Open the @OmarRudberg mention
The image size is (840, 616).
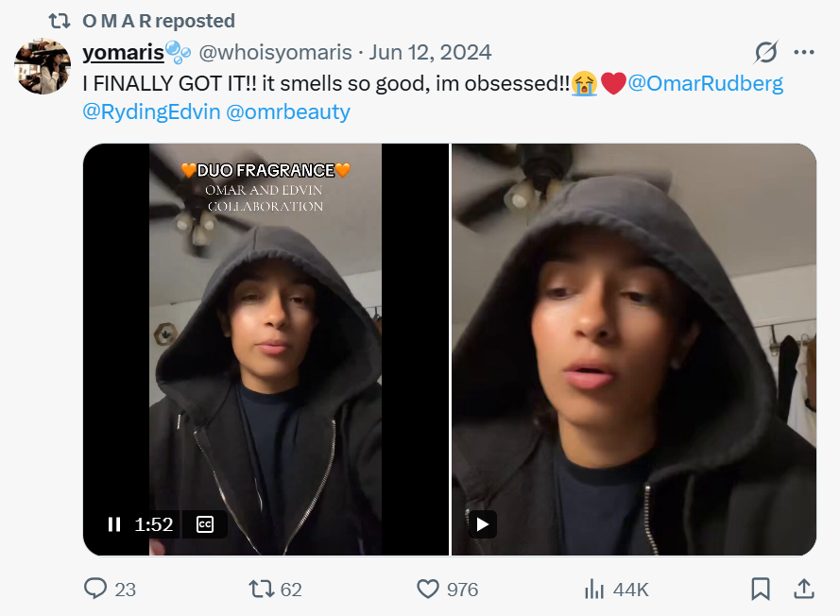point(706,83)
